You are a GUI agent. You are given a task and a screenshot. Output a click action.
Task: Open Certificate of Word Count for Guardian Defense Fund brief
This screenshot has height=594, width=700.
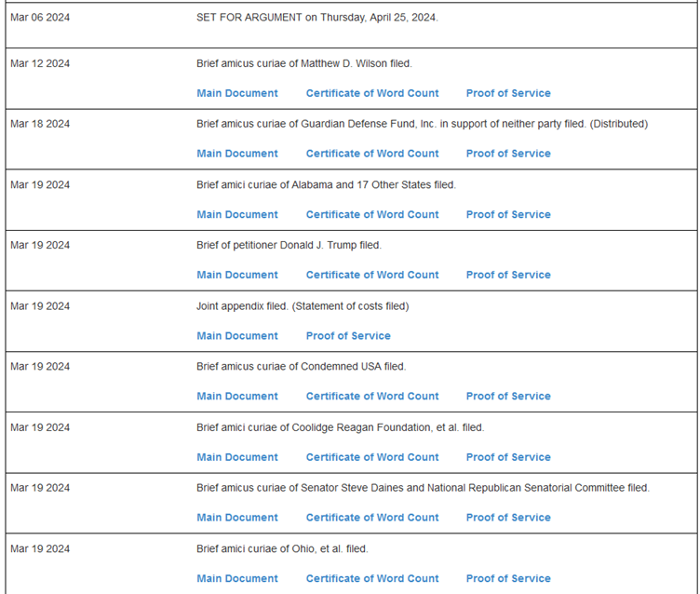click(372, 154)
